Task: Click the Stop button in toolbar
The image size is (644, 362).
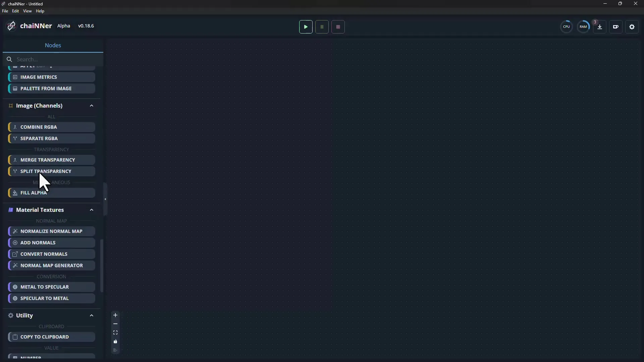Action: click(338, 27)
